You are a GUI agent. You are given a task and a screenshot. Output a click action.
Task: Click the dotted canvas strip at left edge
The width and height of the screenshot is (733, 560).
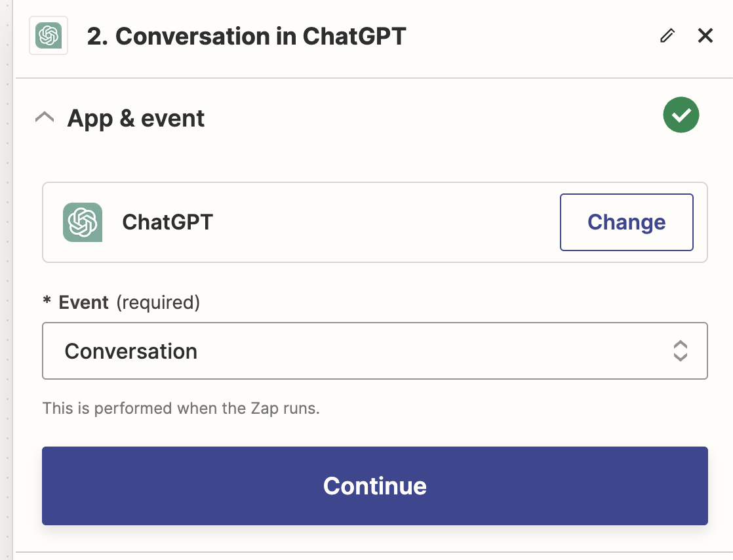pyautogui.click(x=7, y=280)
